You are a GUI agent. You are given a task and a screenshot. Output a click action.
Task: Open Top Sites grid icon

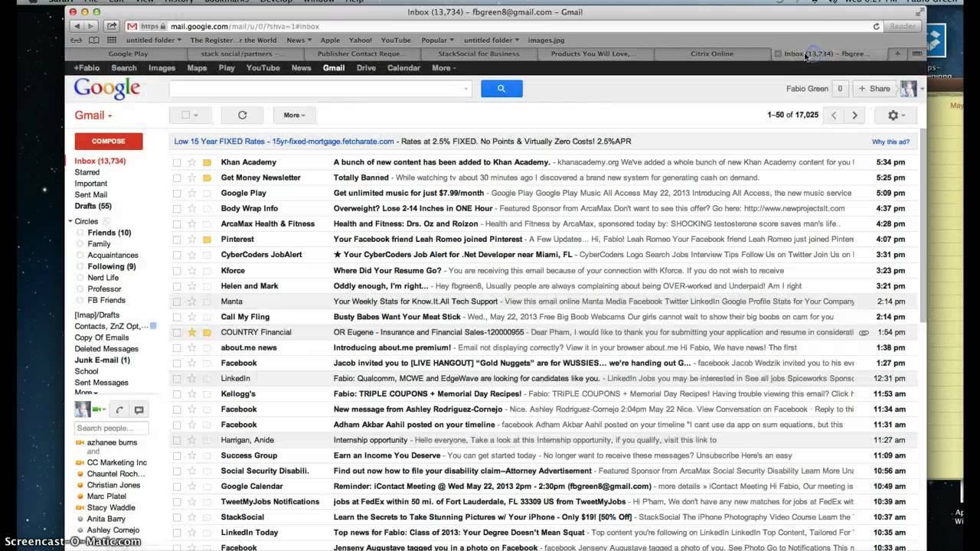tap(112, 40)
